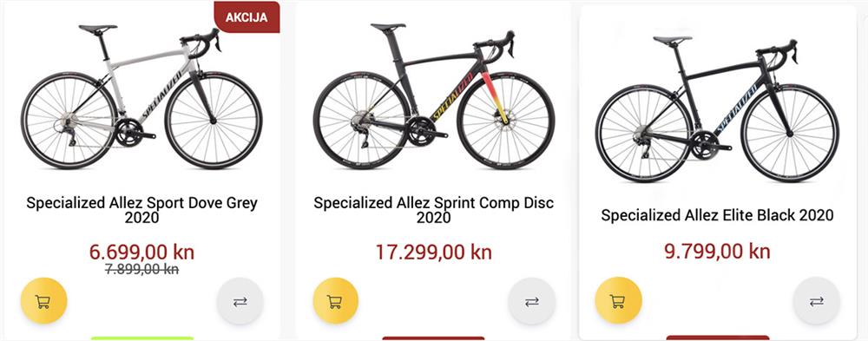Add Allez Sport Dove Grey to cart
Image resolution: width=868 pixels, height=341 pixels.
(x=43, y=300)
